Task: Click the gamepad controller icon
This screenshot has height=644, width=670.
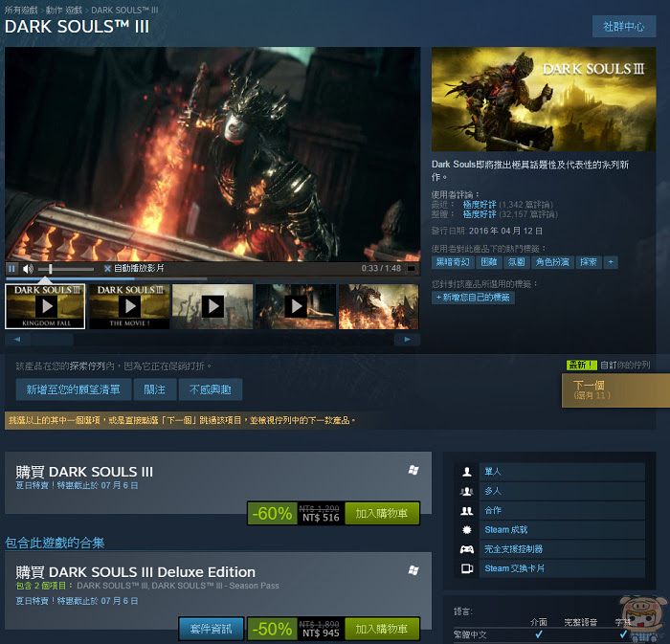Action: pyautogui.click(x=467, y=549)
